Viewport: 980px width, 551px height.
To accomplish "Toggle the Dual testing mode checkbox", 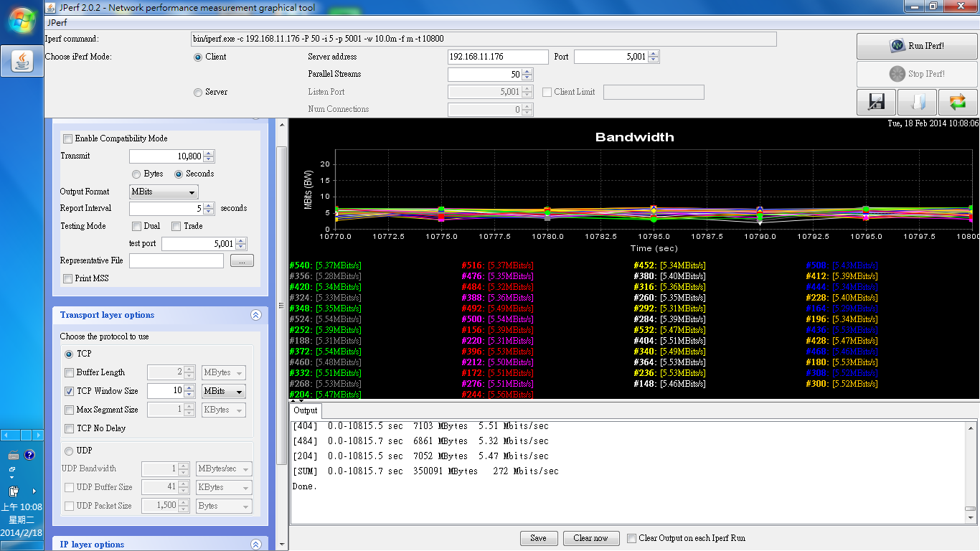I will point(137,227).
